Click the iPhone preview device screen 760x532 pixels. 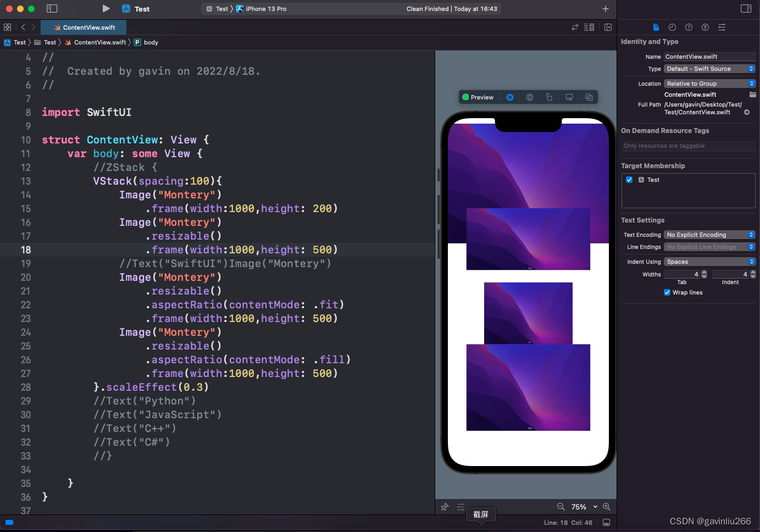[x=528, y=292]
